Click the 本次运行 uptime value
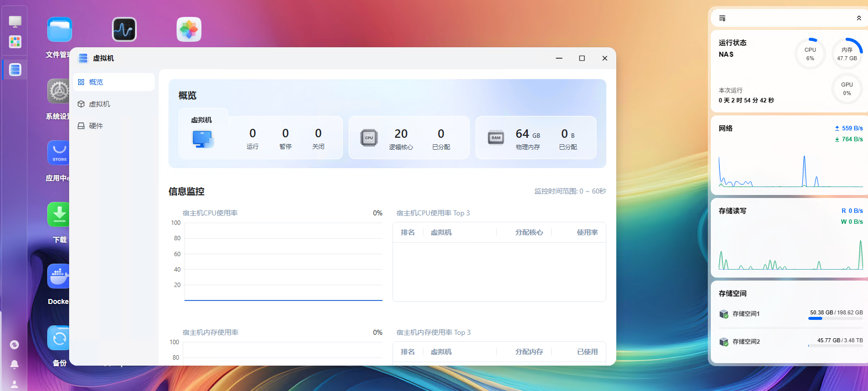 pyautogui.click(x=746, y=100)
